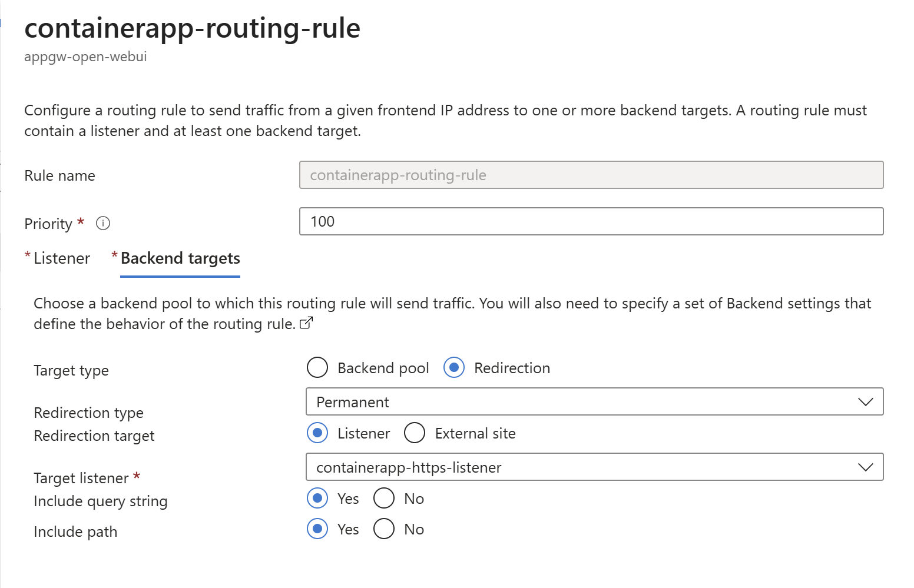This screenshot has height=588, width=914.
Task: Set Include path to No
Action: coord(384,529)
